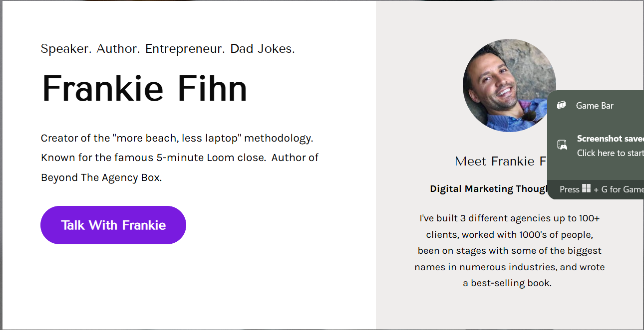Click the 'Speaker. Author. Entrepreneur.' tagline

pyautogui.click(x=167, y=48)
